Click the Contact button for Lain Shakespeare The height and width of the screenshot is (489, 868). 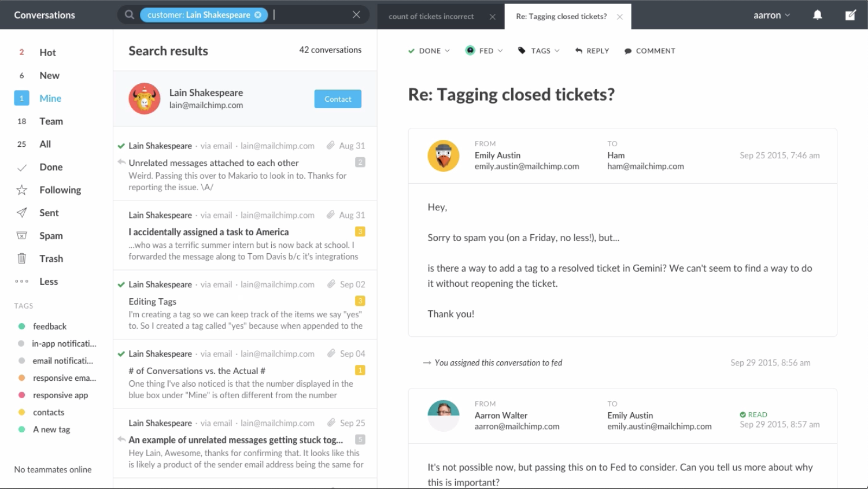point(338,99)
